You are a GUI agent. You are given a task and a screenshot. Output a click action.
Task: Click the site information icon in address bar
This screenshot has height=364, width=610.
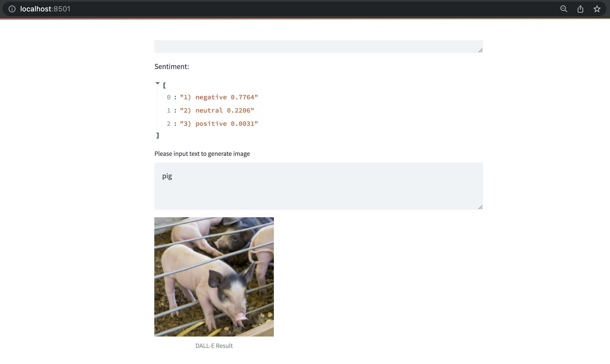[x=12, y=9]
